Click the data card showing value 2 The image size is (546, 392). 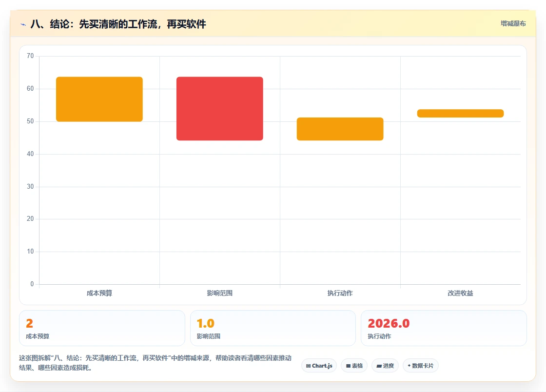tap(102, 328)
